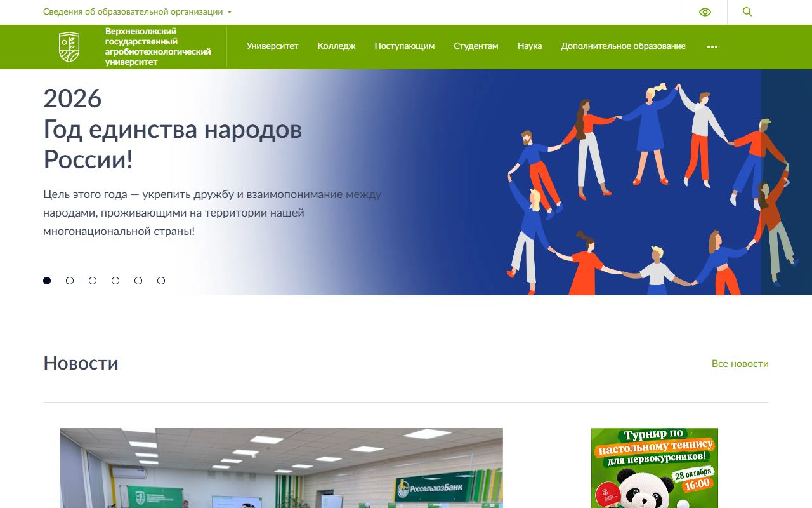This screenshot has height=508, width=812.
Task: Open the РоссельхозБанк news photo
Action: [281, 468]
